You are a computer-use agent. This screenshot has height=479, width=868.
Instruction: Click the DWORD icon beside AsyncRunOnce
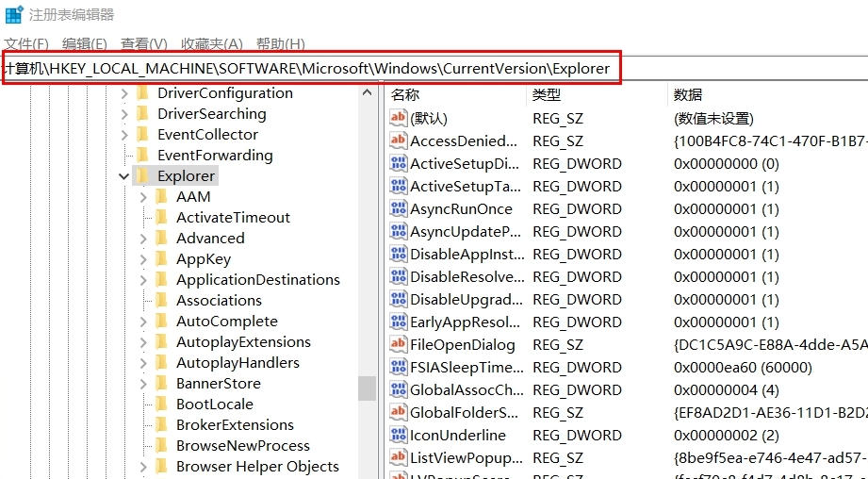coord(399,208)
